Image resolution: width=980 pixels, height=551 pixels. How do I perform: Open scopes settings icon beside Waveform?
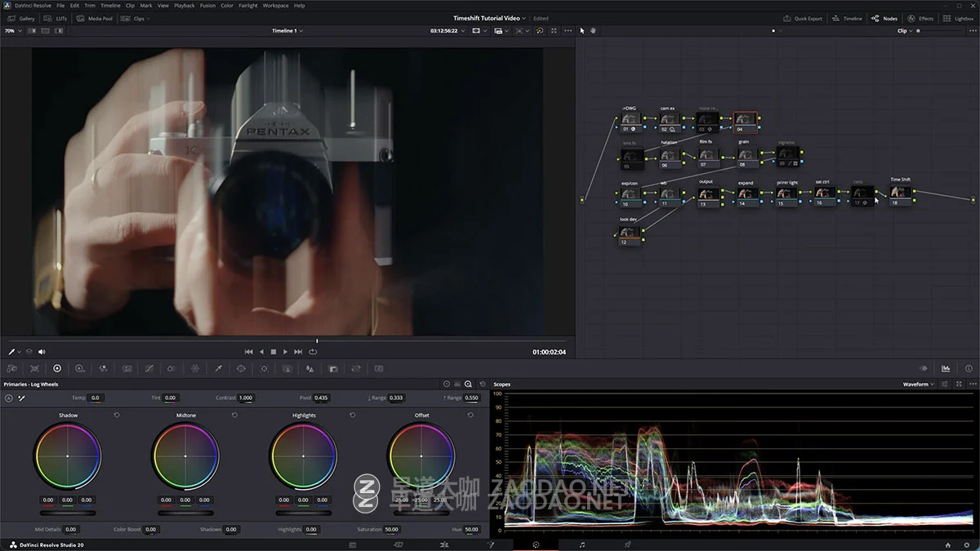tap(945, 384)
